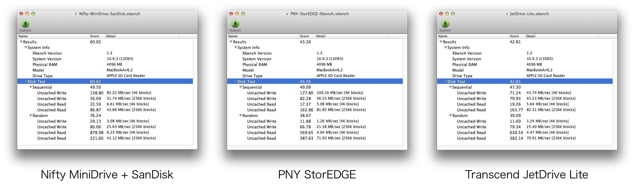Select Xbench Version row in Nifty-MiniDrive-SanDisk window

[x=105, y=53]
